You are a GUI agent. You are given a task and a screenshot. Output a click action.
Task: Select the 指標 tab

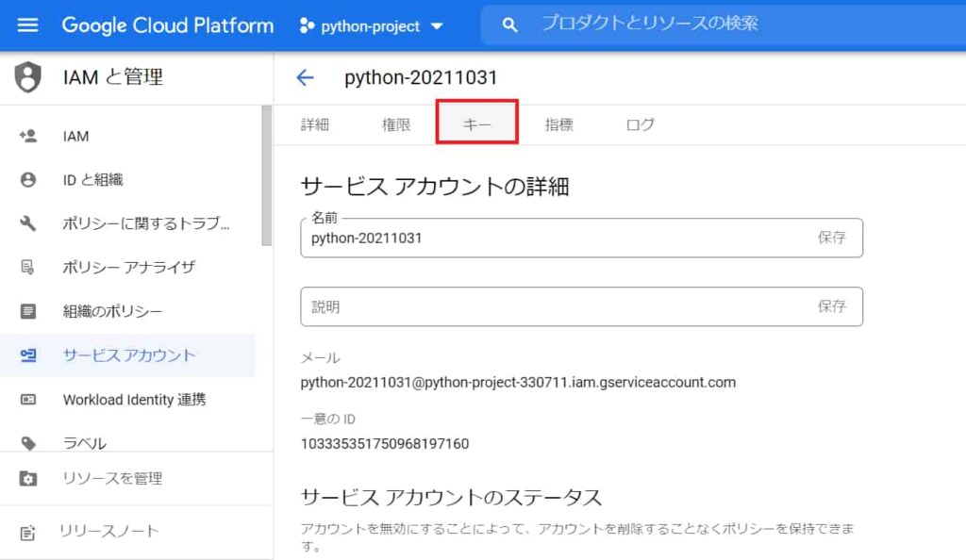point(559,124)
